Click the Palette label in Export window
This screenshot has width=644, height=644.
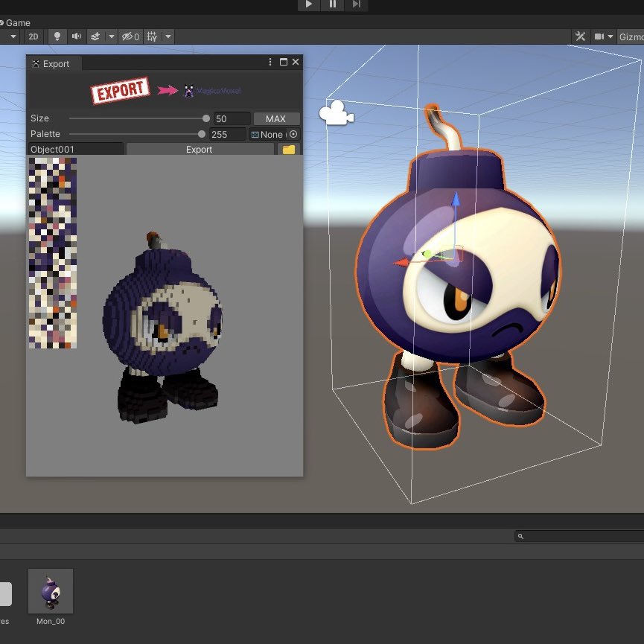click(x=45, y=134)
